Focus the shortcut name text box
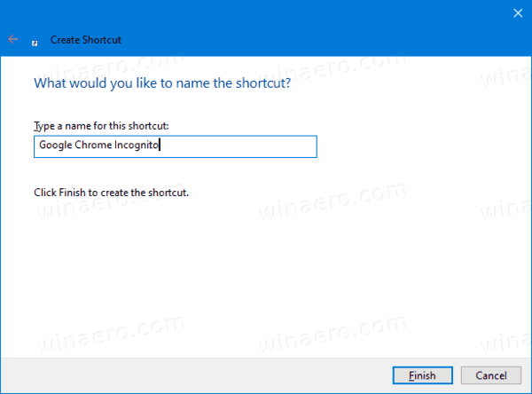532x394 pixels. pyautogui.click(x=174, y=146)
